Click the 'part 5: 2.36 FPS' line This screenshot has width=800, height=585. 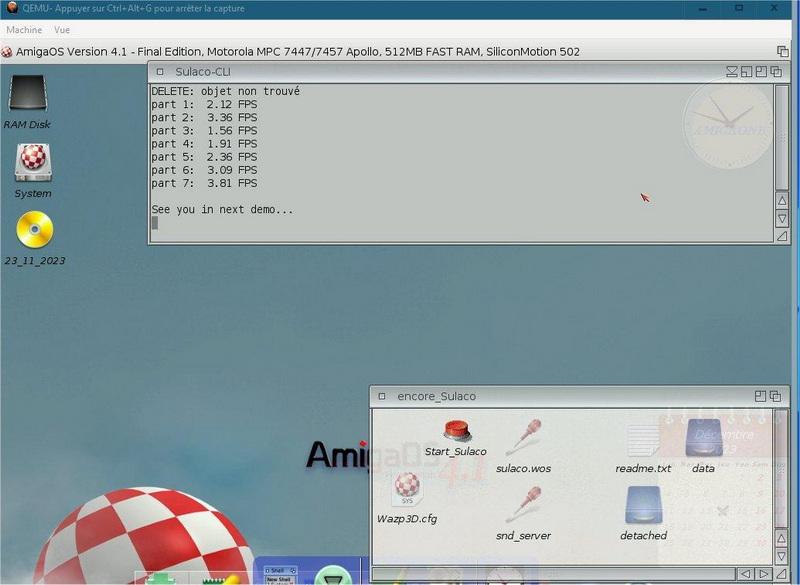point(204,157)
